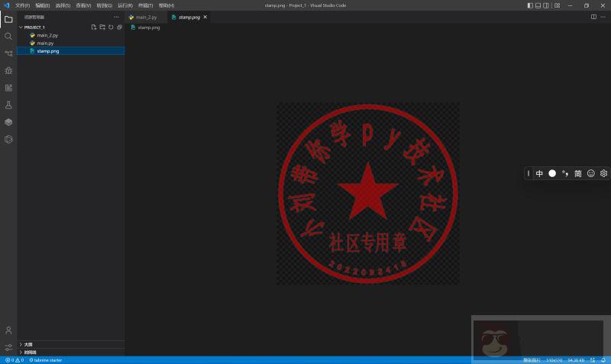Expand the Outline section
This screenshot has height=364, width=611.
71,344
